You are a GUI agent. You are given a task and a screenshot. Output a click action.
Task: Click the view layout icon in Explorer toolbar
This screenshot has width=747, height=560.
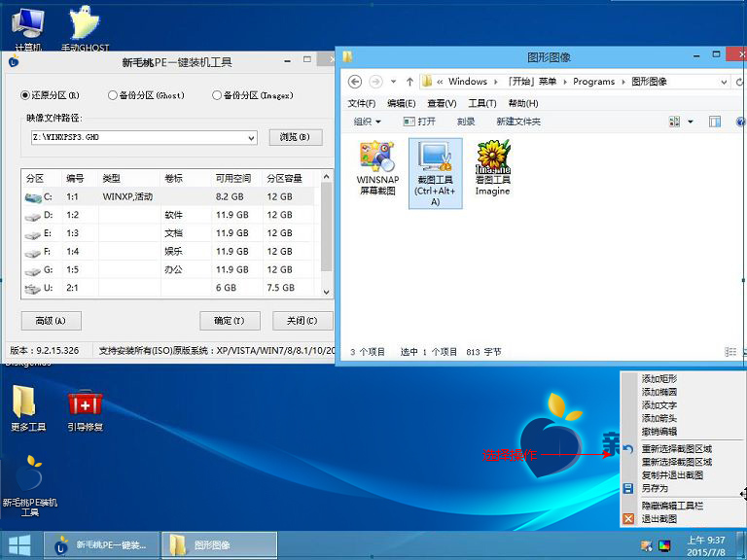(674, 122)
